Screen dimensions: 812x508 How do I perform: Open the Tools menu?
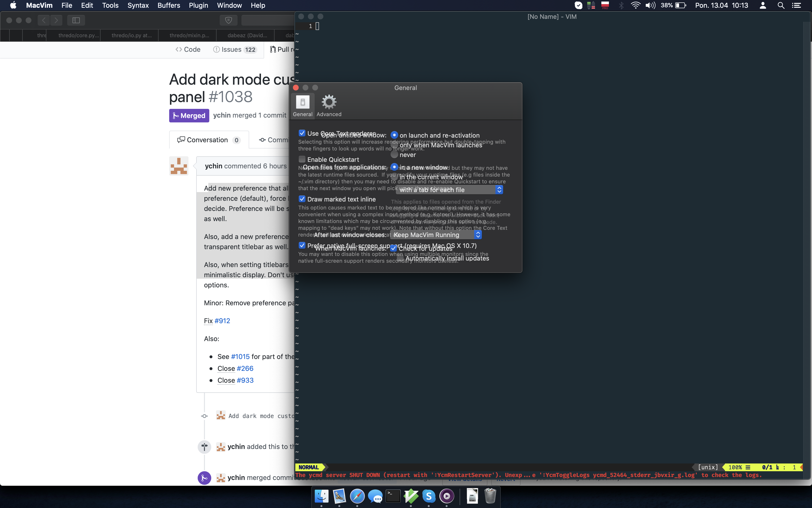pyautogui.click(x=110, y=5)
